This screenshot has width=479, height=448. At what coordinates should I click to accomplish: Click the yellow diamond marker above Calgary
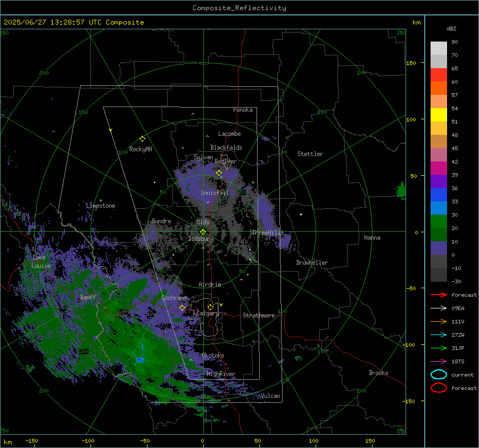point(210,307)
